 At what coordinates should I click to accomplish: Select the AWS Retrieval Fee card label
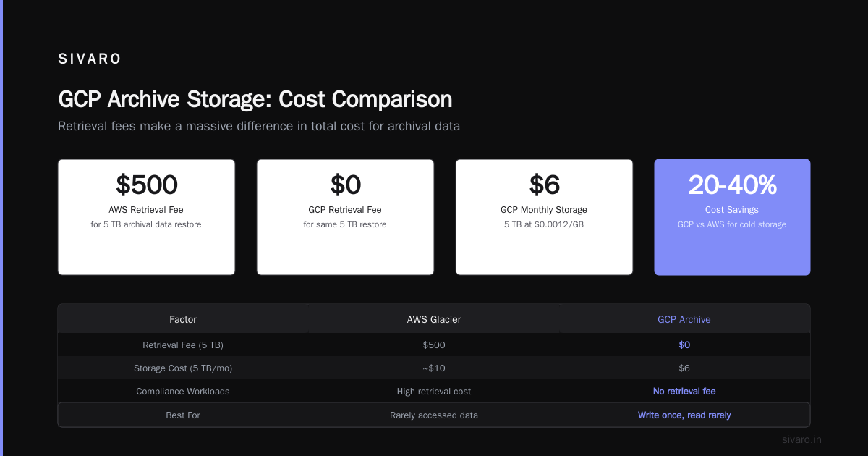[146, 210]
